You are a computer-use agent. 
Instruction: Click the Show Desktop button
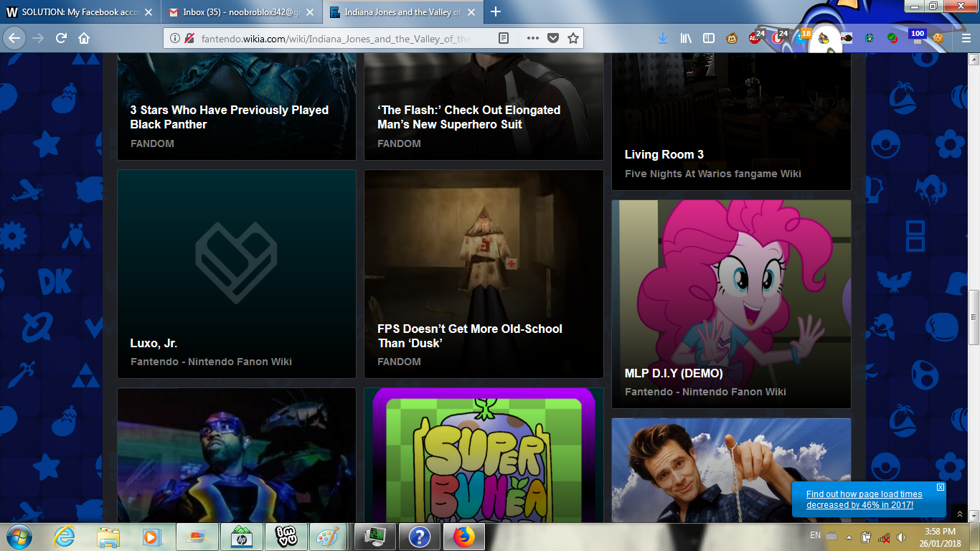click(x=974, y=537)
